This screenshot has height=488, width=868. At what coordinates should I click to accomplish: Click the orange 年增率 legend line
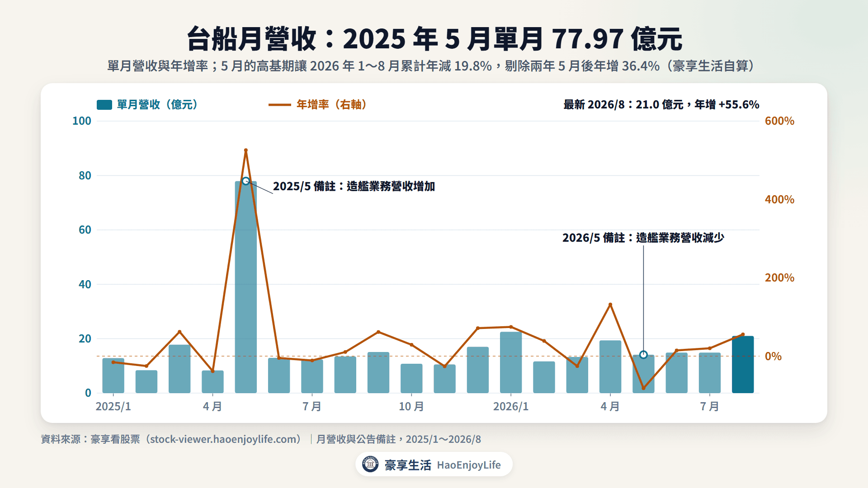[x=279, y=105]
